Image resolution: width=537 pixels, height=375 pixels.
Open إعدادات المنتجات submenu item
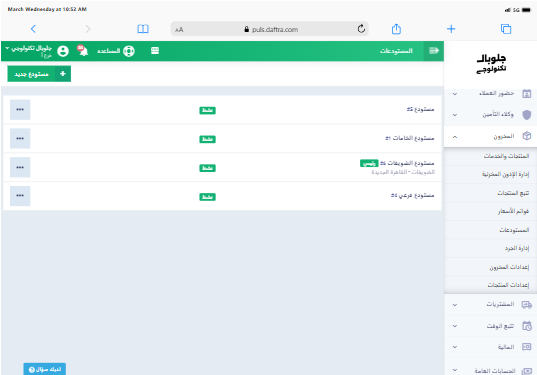(508, 285)
